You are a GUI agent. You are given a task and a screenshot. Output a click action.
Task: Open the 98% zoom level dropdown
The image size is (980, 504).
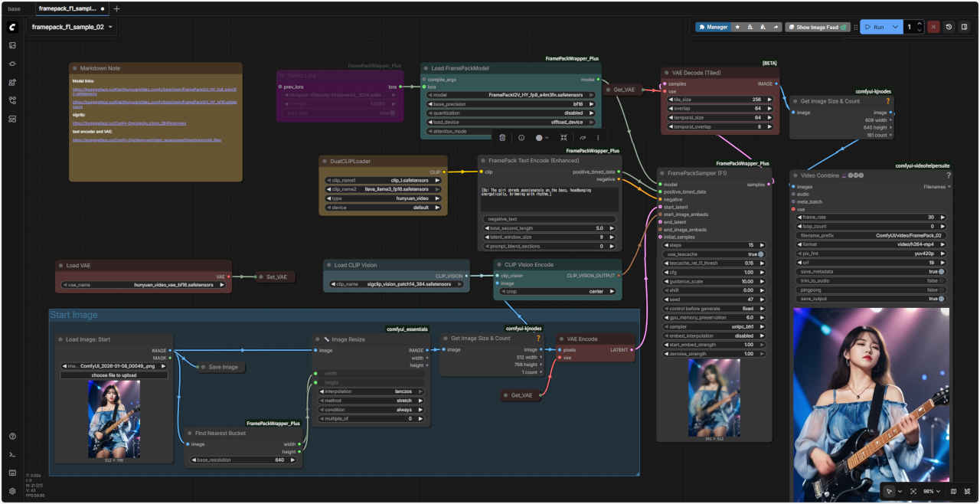[x=930, y=491]
